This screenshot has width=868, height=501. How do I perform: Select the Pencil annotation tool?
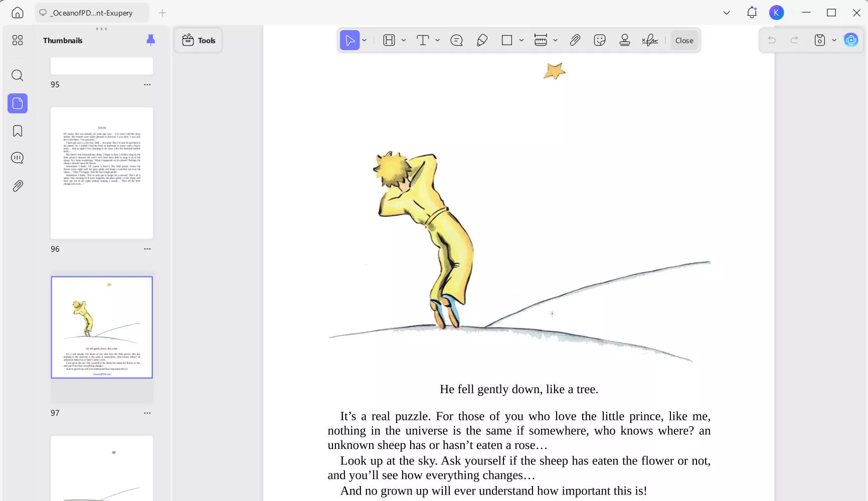point(482,40)
